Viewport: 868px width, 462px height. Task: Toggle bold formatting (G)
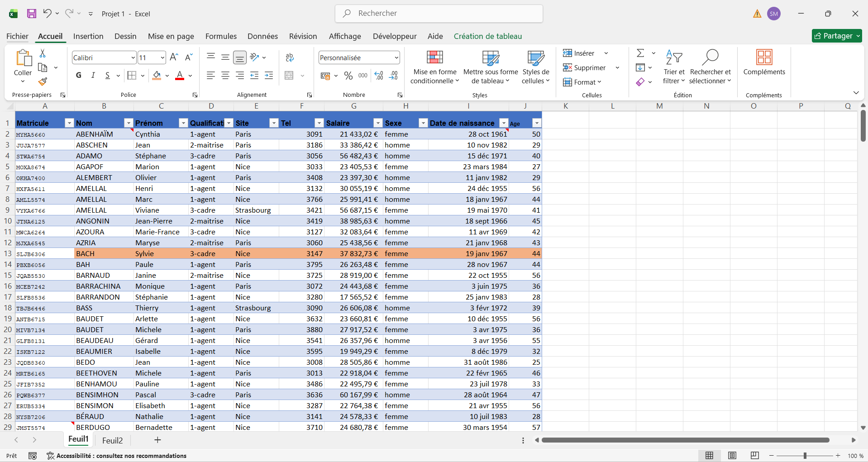pyautogui.click(x=79, y=76)
